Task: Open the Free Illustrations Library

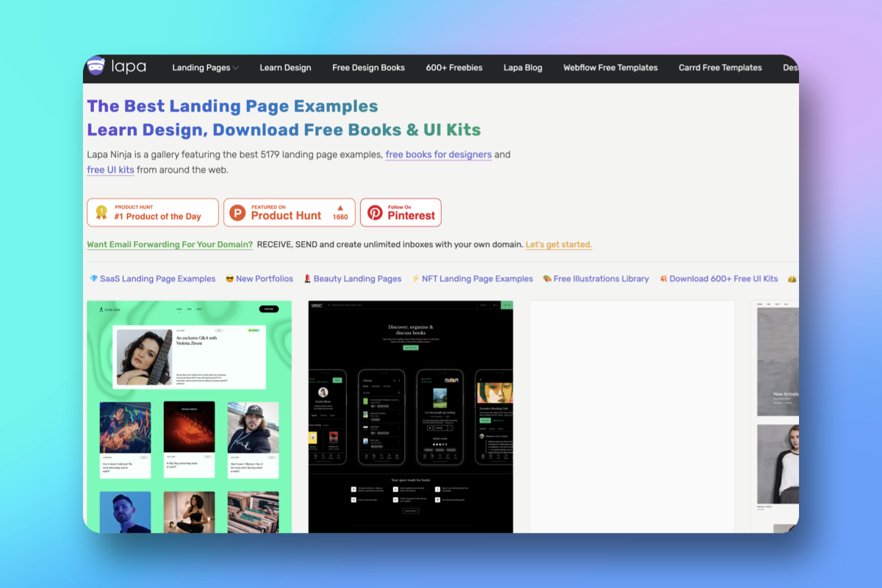Action: coord(601,279)
